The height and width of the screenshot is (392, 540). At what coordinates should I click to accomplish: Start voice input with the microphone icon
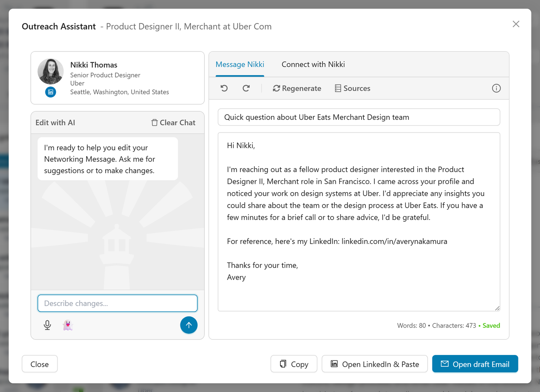[x=47, y=325]
